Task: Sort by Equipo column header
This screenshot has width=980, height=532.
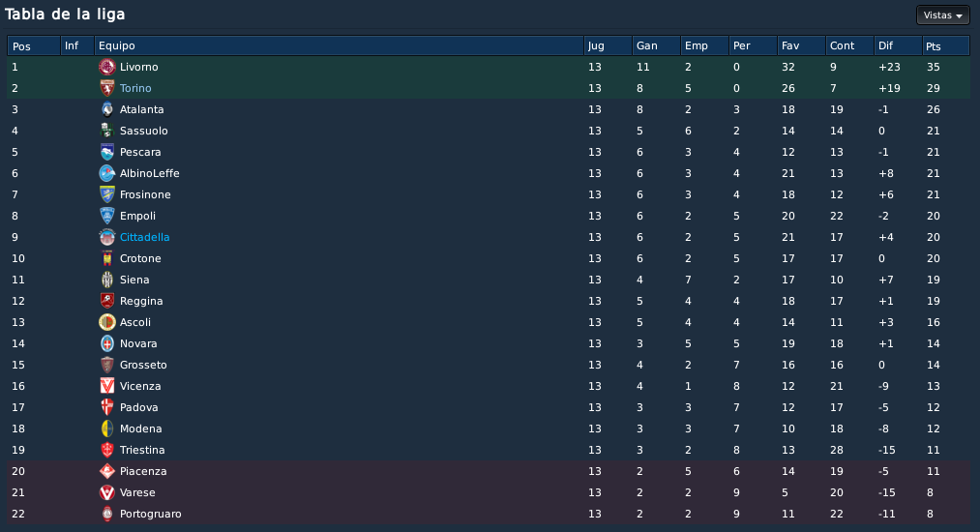Action: coord(339,45)
